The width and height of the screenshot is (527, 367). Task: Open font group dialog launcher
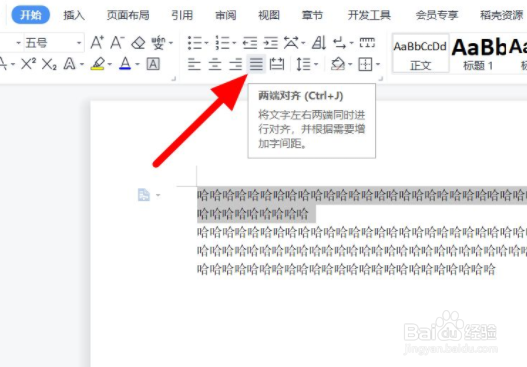click(x=173, y=79)
